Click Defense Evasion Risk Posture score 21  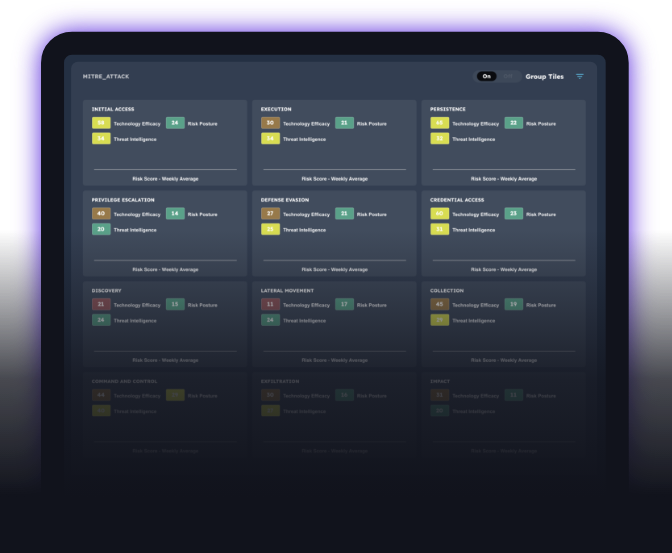pyautogui.click(x=344, y=213)
